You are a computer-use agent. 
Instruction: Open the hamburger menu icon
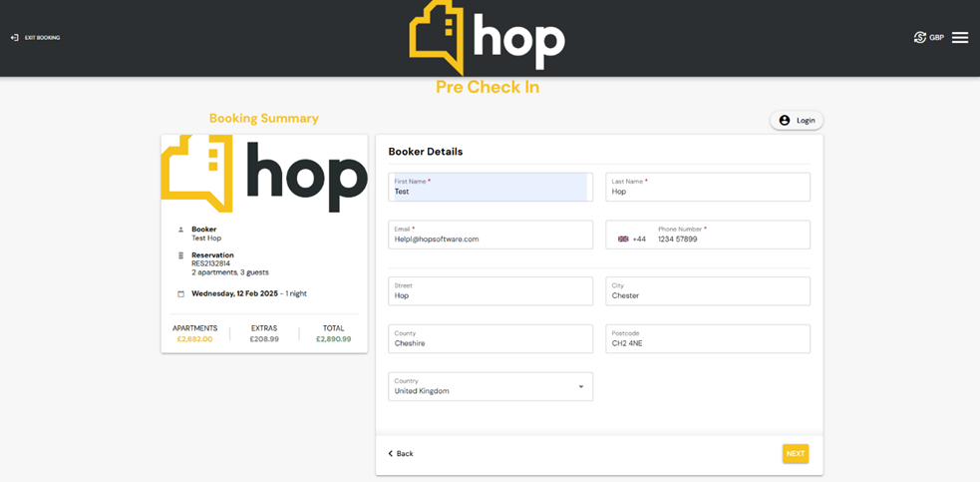[960, 38]
